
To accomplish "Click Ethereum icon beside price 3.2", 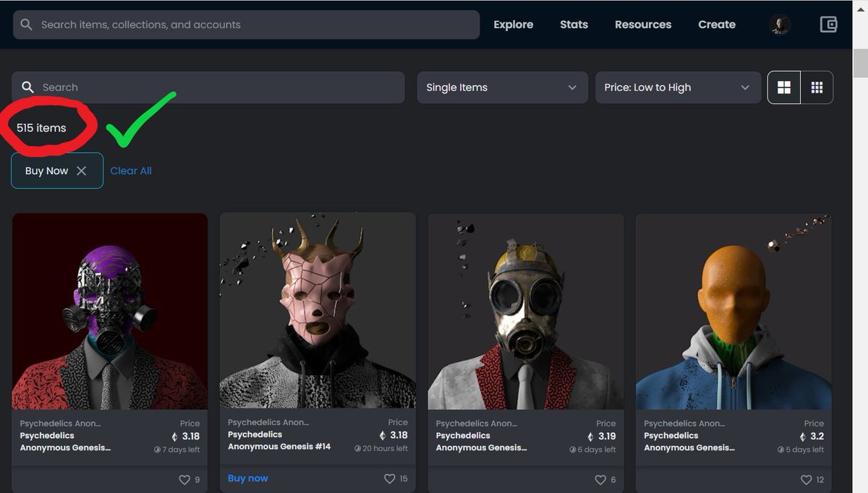I will (x=803, y=437).
